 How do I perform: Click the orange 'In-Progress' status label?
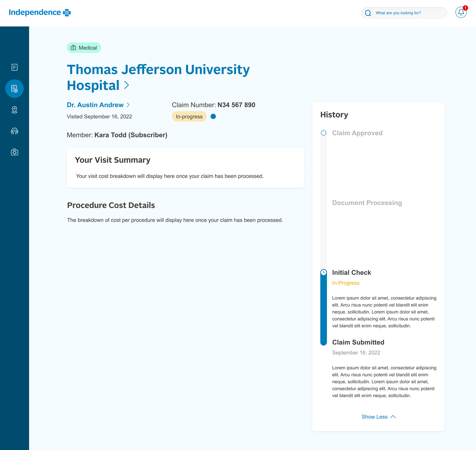pyautogui.click(x=346, y=283)
